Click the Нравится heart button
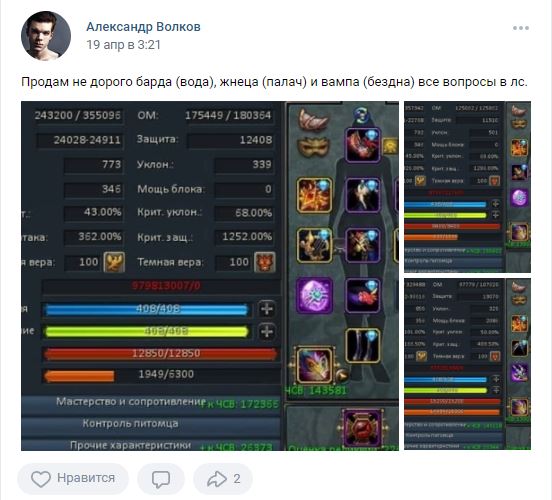The height and width of the screenshot is (500, 552). (73, 478)
